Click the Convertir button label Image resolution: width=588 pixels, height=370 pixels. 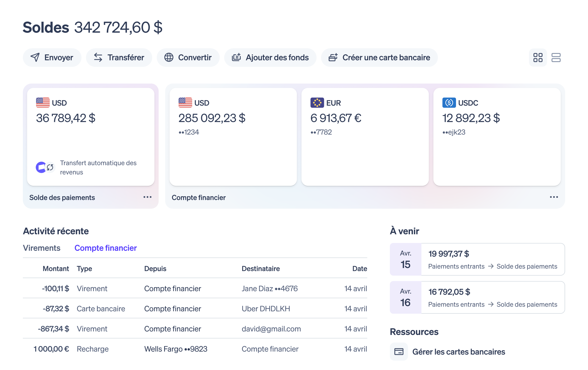195,57
